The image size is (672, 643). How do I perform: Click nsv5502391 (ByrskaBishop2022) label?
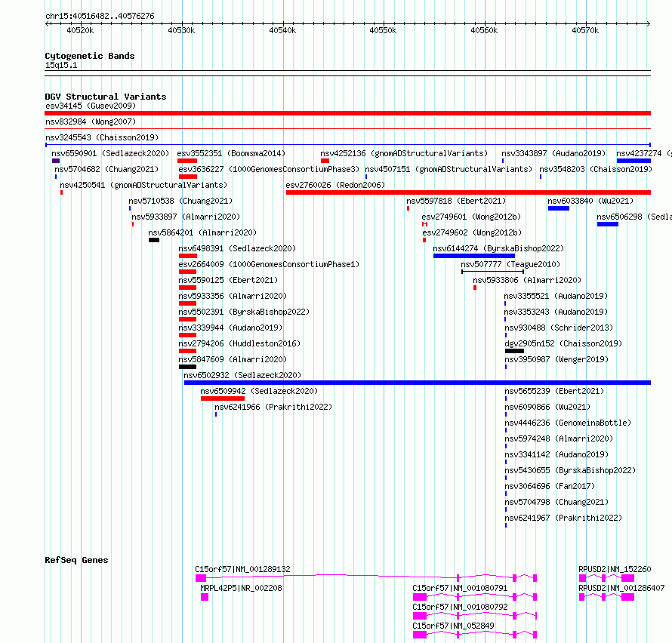244,312
